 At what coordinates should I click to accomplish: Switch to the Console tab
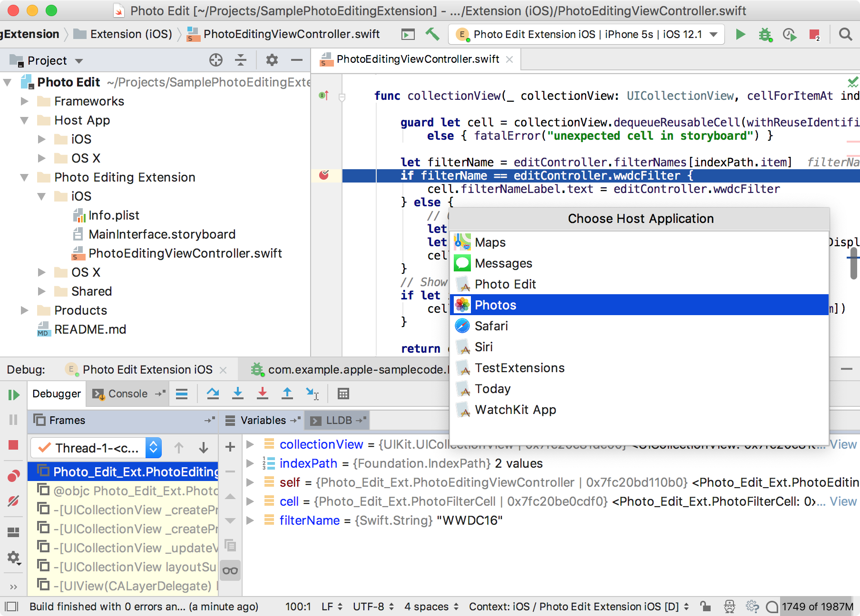pos(127,394)
